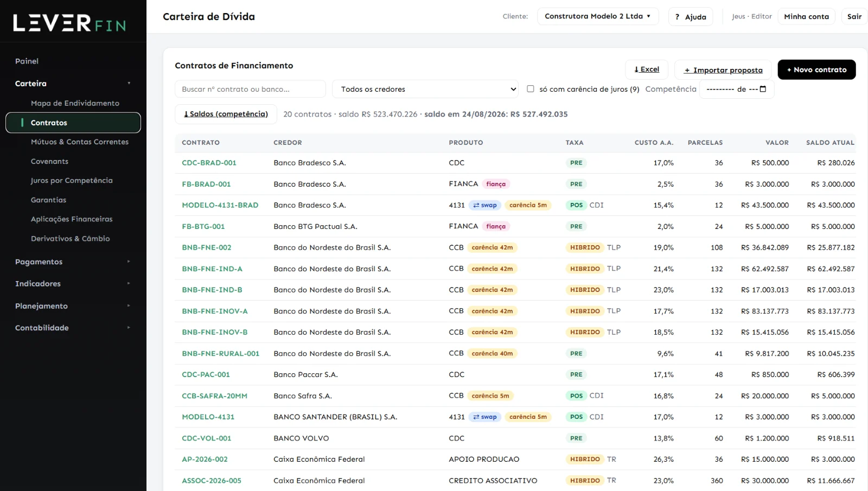
Task: Open the calendar picker in Competência field
Action: coord(763,89)
